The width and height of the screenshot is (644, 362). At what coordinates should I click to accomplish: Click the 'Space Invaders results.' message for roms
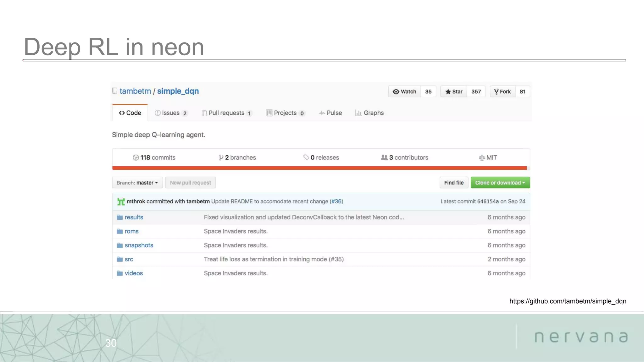click(x=236, y=231)
